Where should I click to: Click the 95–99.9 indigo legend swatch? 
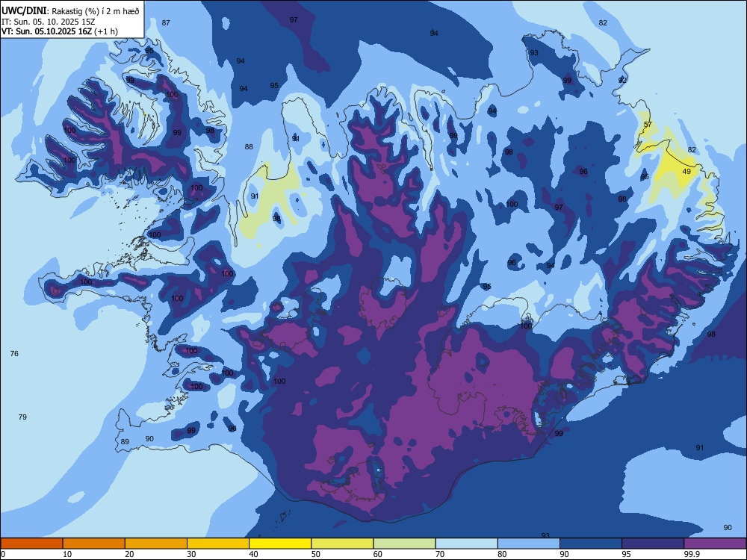[x=653, y=544]
